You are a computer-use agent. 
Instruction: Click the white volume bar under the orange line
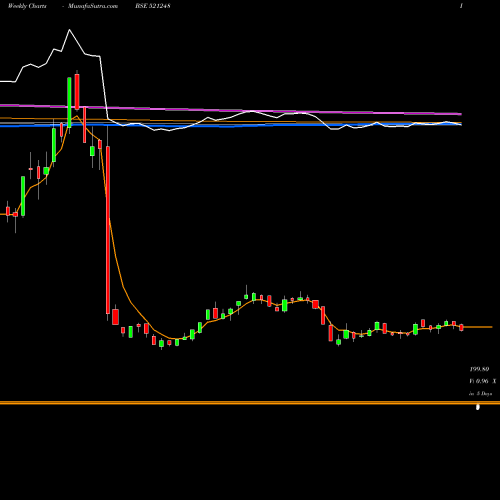[x=478, y=407]
